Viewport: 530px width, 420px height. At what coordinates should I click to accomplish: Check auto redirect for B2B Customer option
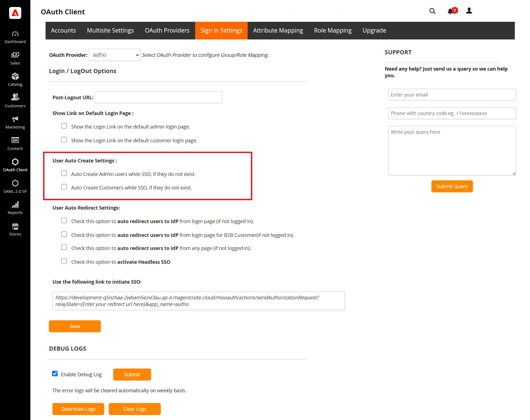click(64, 234)
